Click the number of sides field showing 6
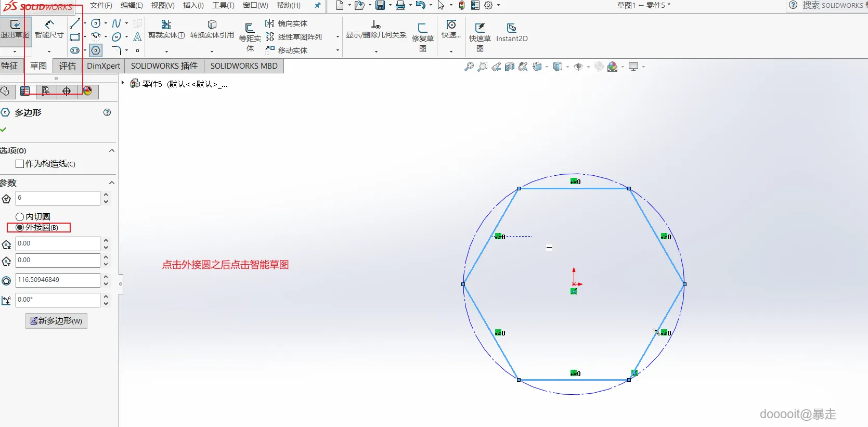 58,198
